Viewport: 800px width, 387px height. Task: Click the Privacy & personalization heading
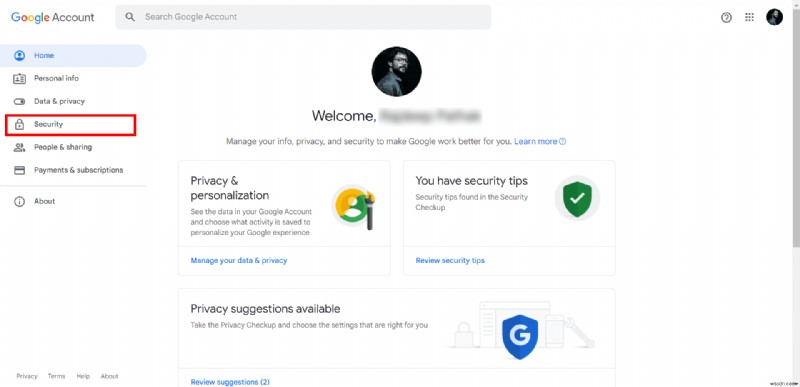point(230,188)
